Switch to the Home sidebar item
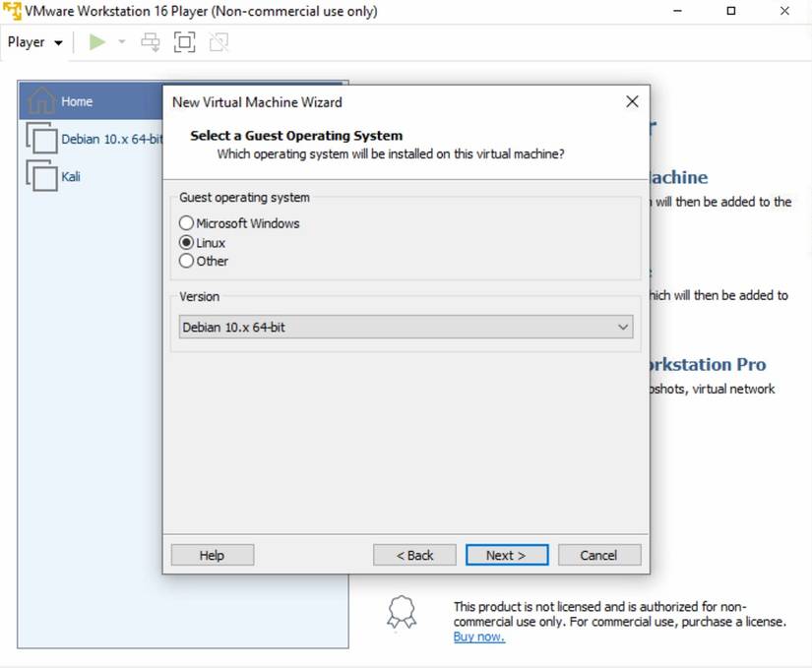The width and height of the screenshot is (812, 668). tap(77, 100)
